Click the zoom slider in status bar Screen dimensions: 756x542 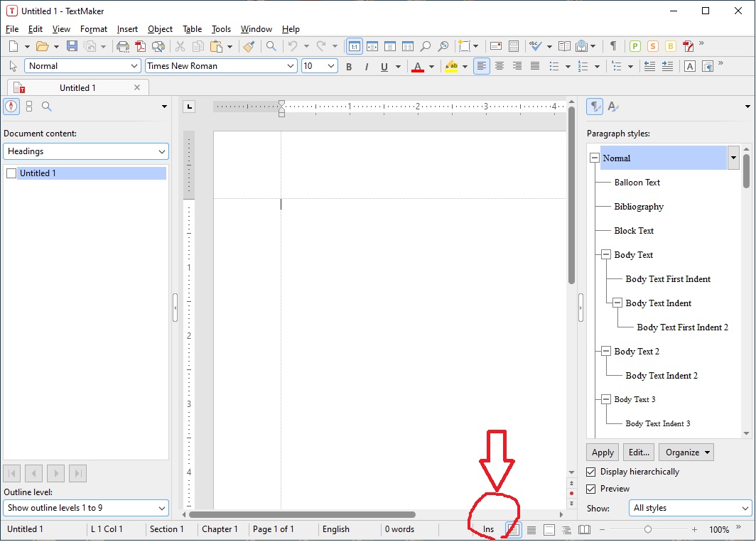(x=648, y=529)
